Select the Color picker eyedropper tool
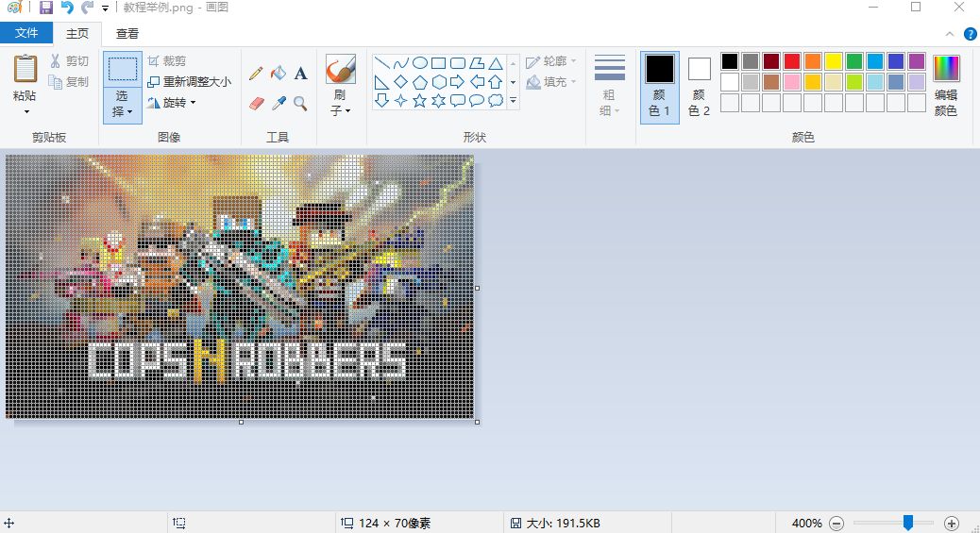This screenshot has width=980, height=533. click(278, 103)
